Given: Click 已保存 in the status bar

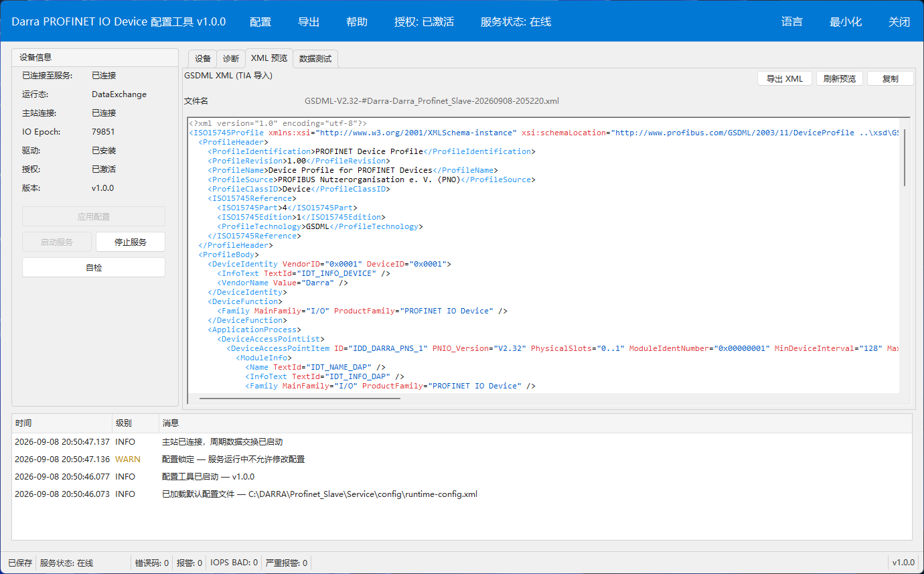Looking at the screenshot, I should [x=20, y=563].
